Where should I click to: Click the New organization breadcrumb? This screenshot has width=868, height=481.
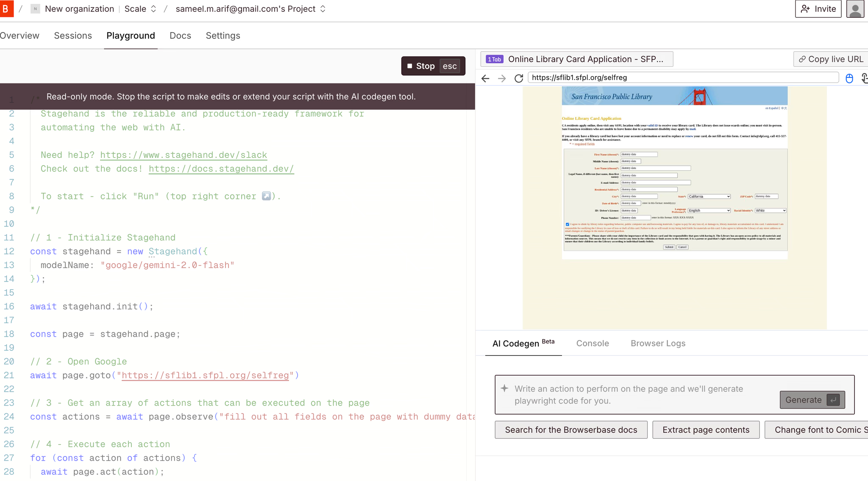[79, 9]
